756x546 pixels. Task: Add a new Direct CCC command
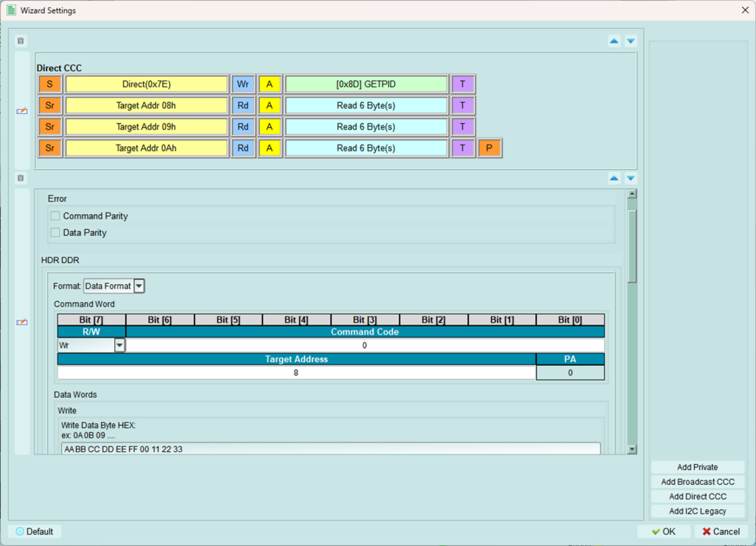[697, 497]
